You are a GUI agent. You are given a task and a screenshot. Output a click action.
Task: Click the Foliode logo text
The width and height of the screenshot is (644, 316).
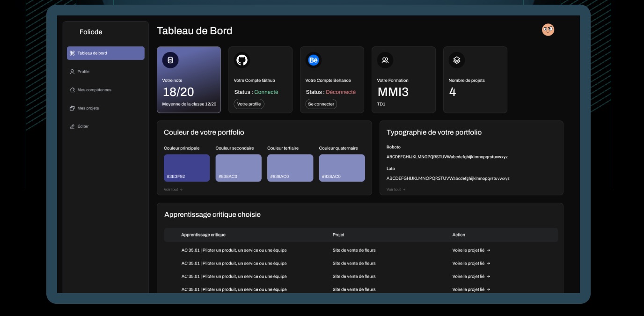[91, 32]
